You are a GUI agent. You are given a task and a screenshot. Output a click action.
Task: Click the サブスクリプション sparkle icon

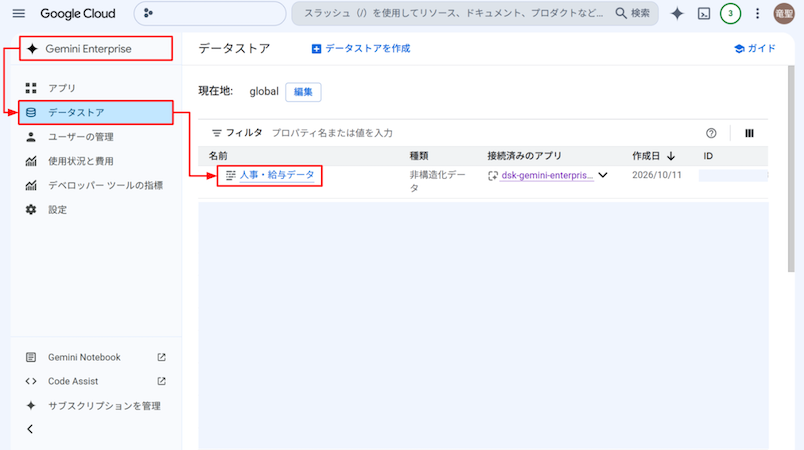[31, 406]
